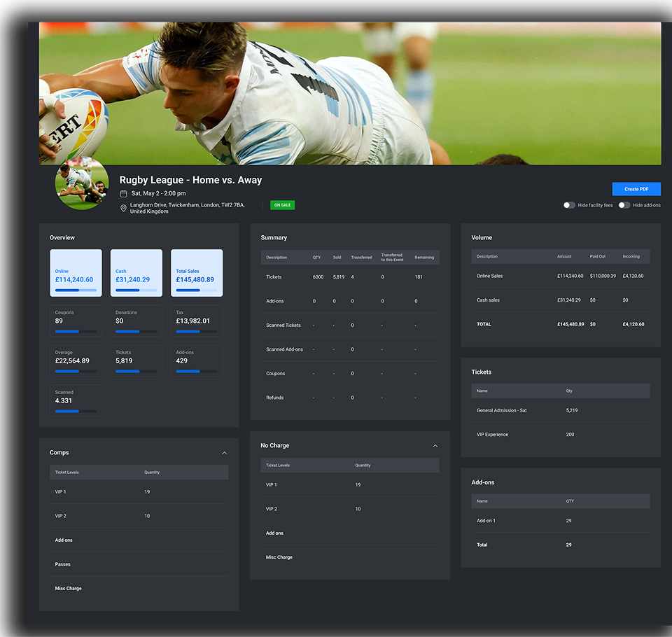Select the Online sales overview card
Viewport: 672px width, 637px height.
[x=76, y=273]
